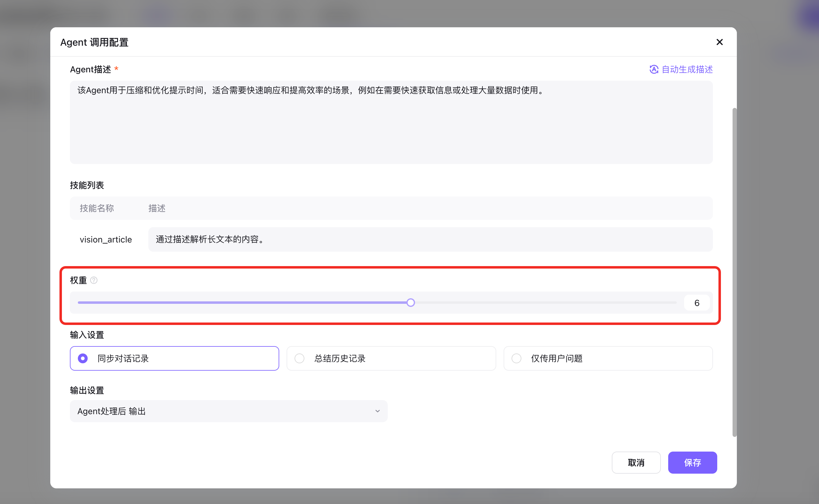Screen dimensions: 819x504
Task: Click the dropdown chevron in 输出设置
Action: pos(377,411)
